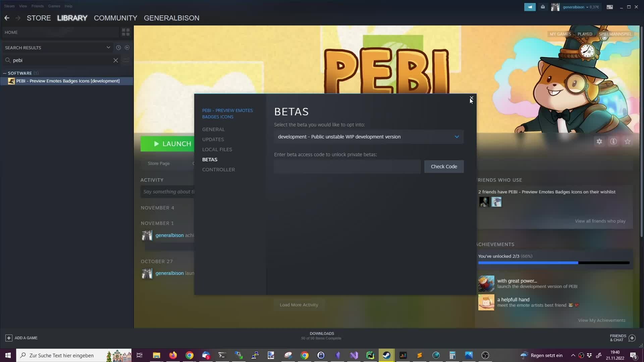644x362 pixels.
Task: Click the grid view icon beside Home
Action: 125,32
